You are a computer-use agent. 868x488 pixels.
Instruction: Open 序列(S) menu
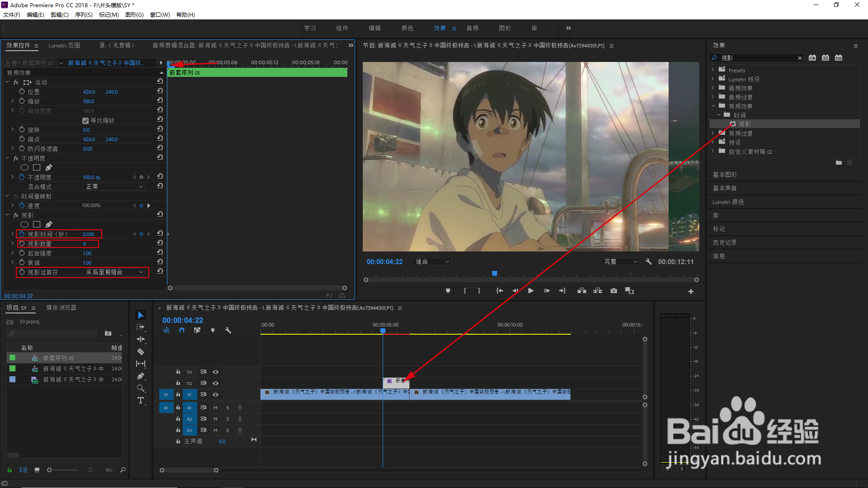pos(84,14)
